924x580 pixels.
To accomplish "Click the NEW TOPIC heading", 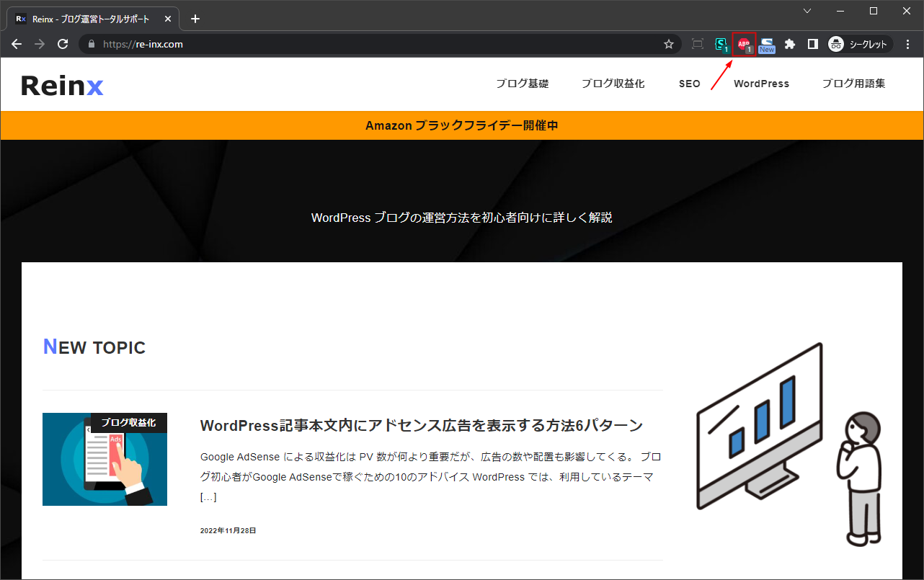I will [94, 347].
